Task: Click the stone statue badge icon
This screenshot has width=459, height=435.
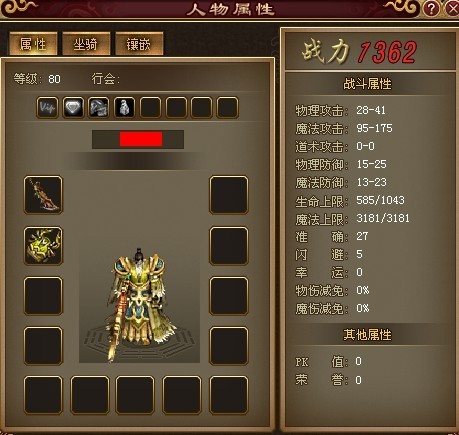Action: (x=124, y=108)
